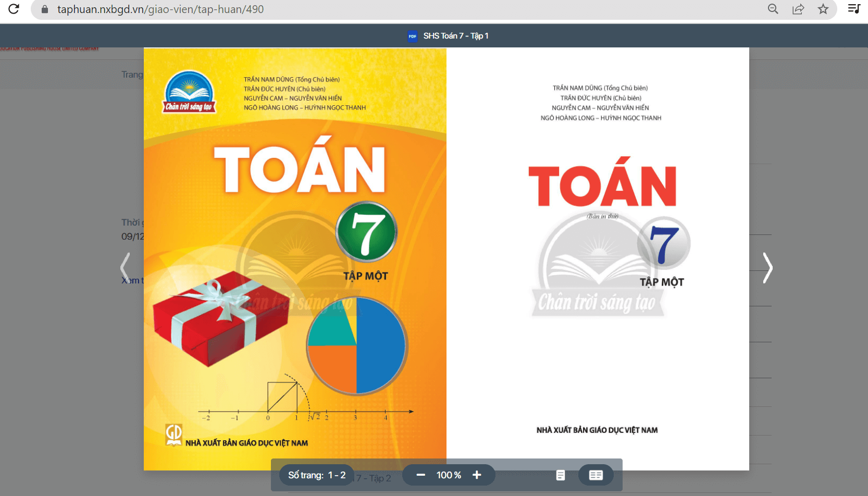Image resolution: width=868 pixels, height=496 pixels.
Task: Click the lock icon in the address bar
Action: (x=45, y=9)
